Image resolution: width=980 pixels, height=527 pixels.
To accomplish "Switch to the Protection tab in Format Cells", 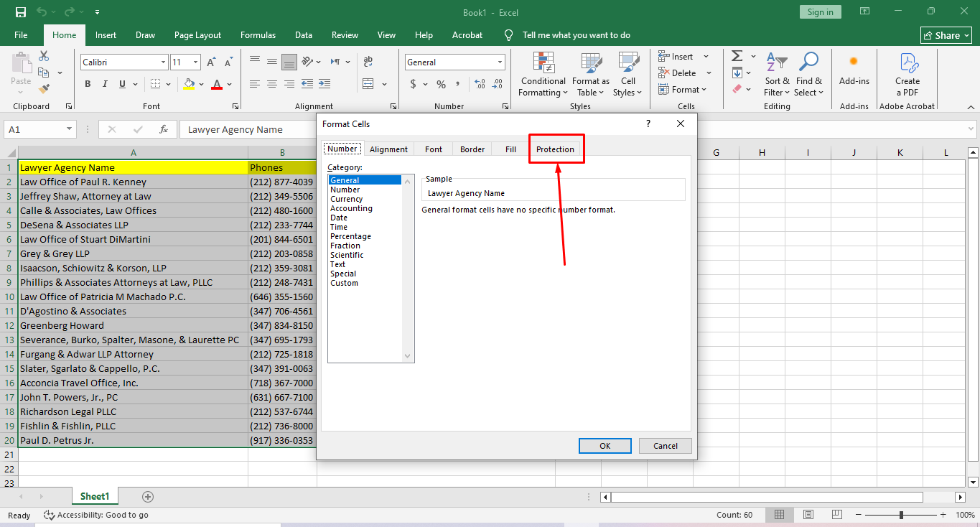I will (555, 149).
